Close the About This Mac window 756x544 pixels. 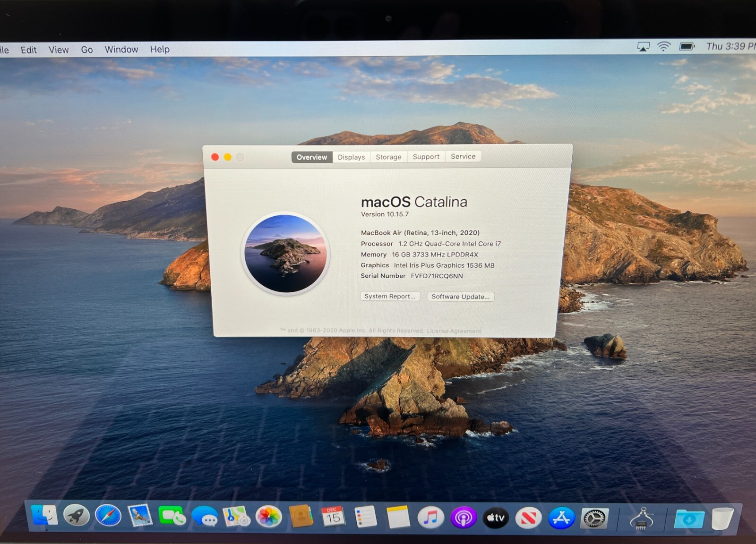(215, 157)
